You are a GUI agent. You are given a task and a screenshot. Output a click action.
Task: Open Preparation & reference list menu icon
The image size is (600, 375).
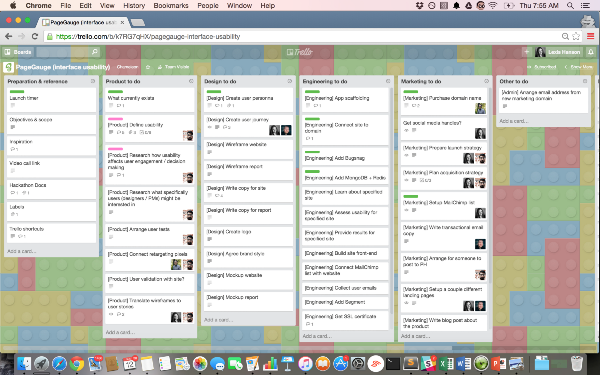tap(93, 81)
